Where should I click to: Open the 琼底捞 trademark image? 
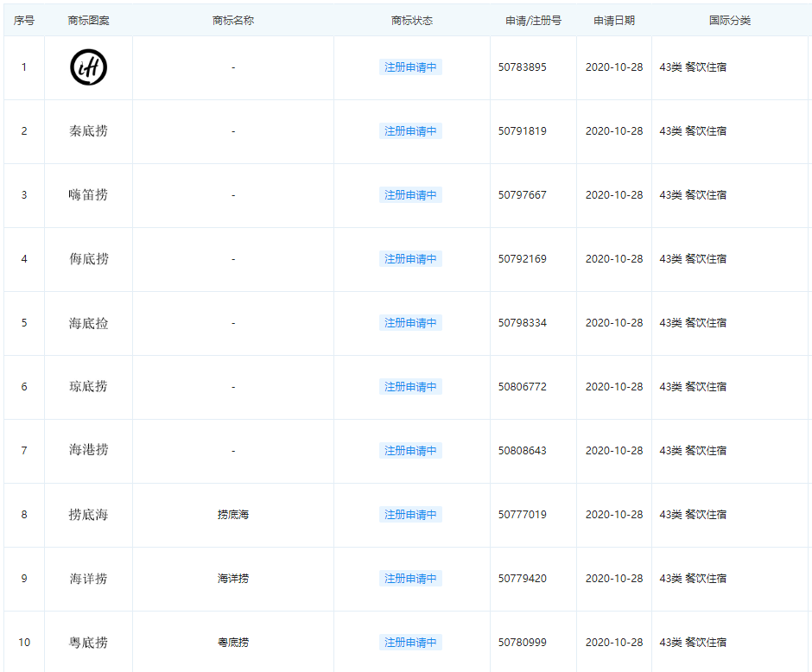[89, 387]
